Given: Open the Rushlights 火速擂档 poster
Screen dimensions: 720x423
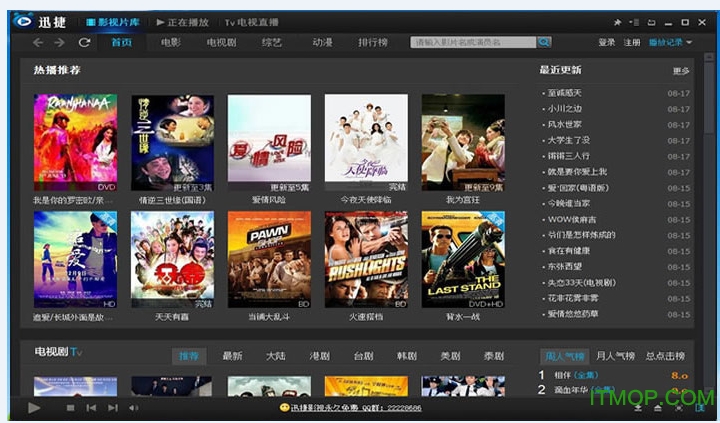Looking at the screenshot, I should point(366,259).
